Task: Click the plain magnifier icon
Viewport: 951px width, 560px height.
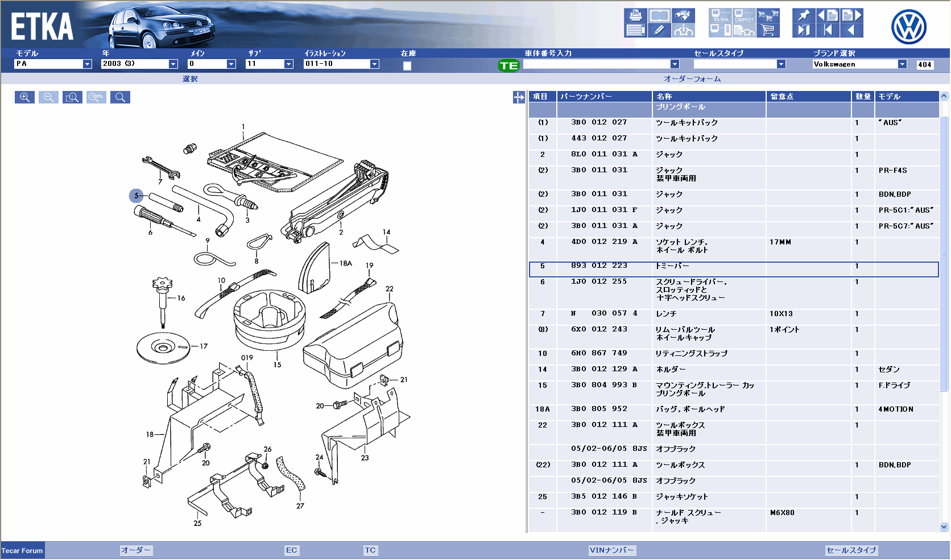Action: click(120, 97)
